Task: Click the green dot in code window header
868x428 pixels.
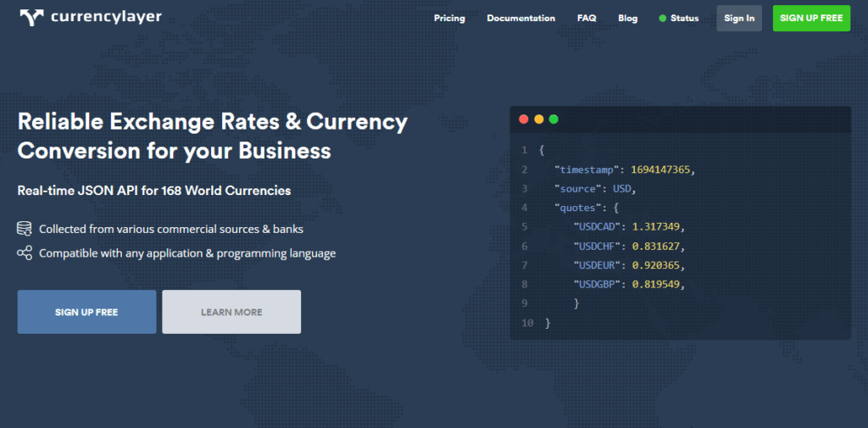Action: [554, 120]
